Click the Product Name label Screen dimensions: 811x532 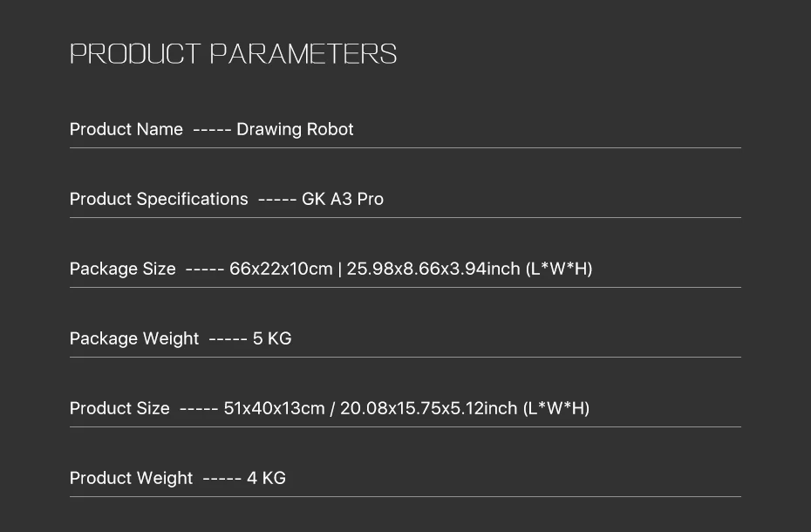point(126,129)
